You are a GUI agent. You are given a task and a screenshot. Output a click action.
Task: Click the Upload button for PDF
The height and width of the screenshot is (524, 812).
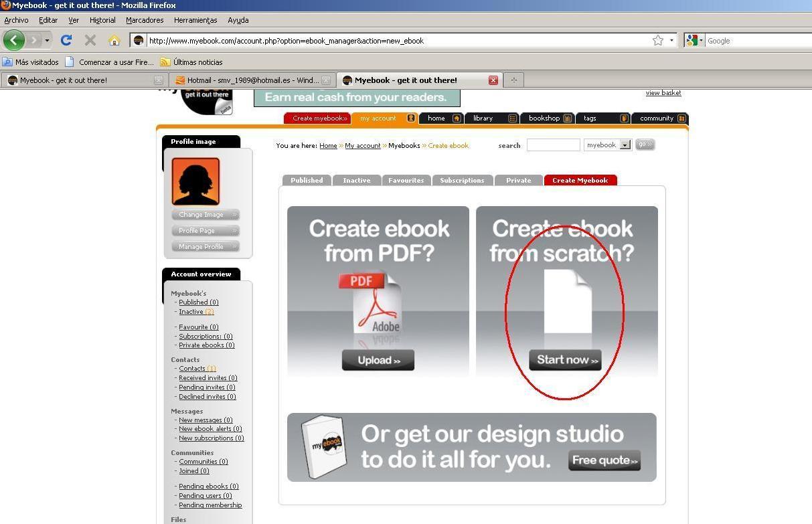pyautogui.click(x=378, y=360)
